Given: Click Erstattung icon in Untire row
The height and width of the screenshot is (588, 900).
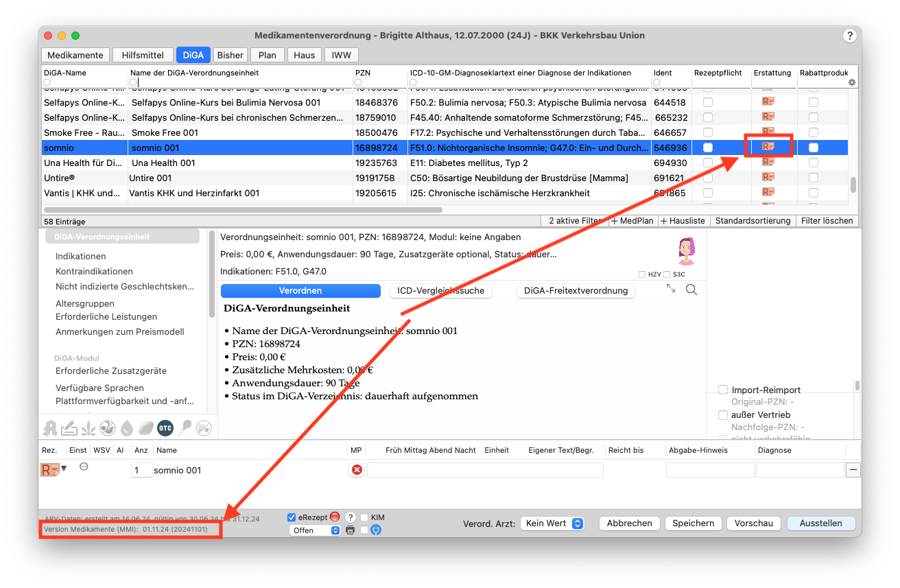Looking at the screenshot, I should click(x=768, y=178).
